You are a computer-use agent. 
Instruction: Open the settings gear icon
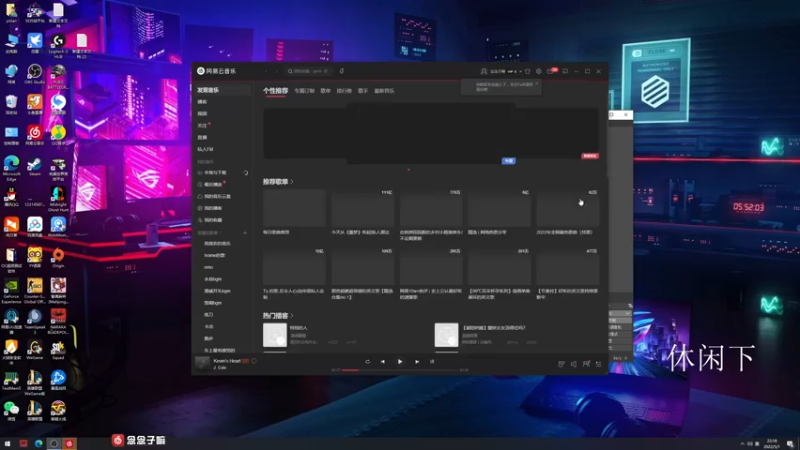(x=539, y=71)
